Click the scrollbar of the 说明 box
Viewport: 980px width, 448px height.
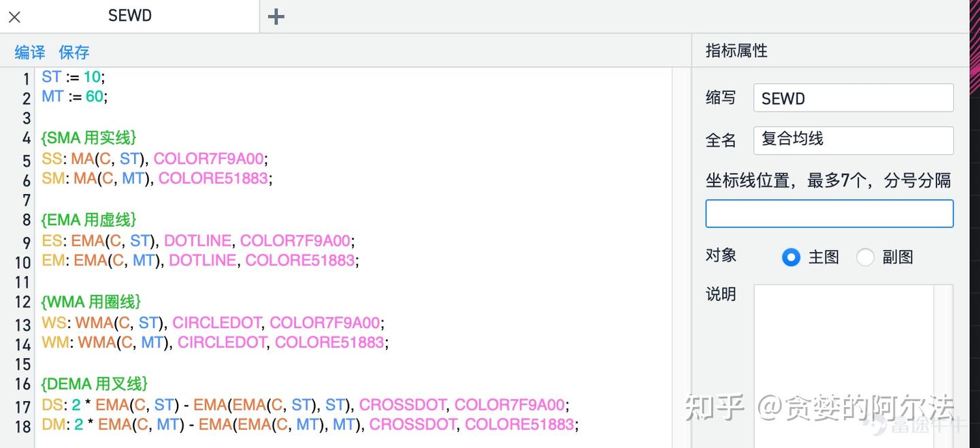(x=943, y=366)
